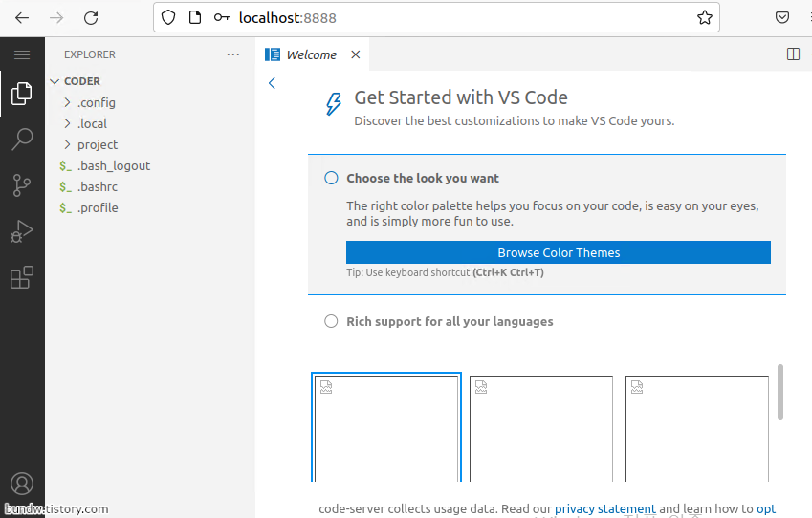Switch to the Welcome tab

coord(311,54)
